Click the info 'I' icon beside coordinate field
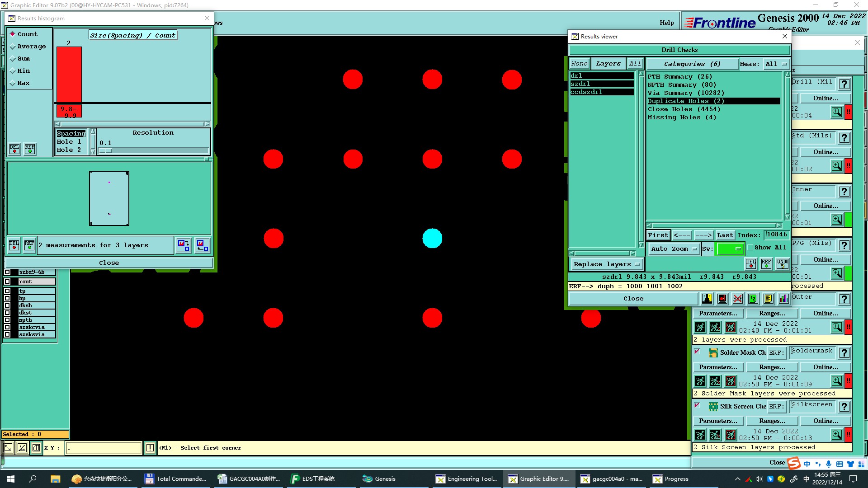The width and height of the screenshot is (868, 488). point(150,448)
